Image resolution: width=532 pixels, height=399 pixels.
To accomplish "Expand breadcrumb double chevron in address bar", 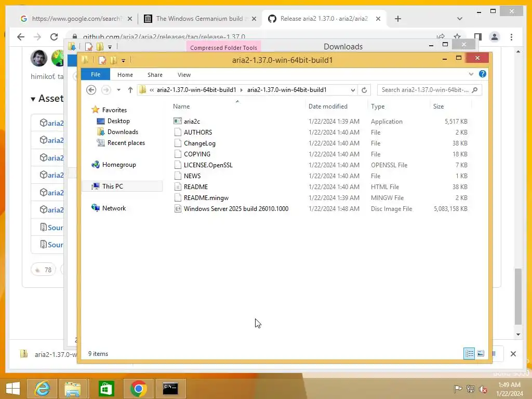I will pos(152,90).
